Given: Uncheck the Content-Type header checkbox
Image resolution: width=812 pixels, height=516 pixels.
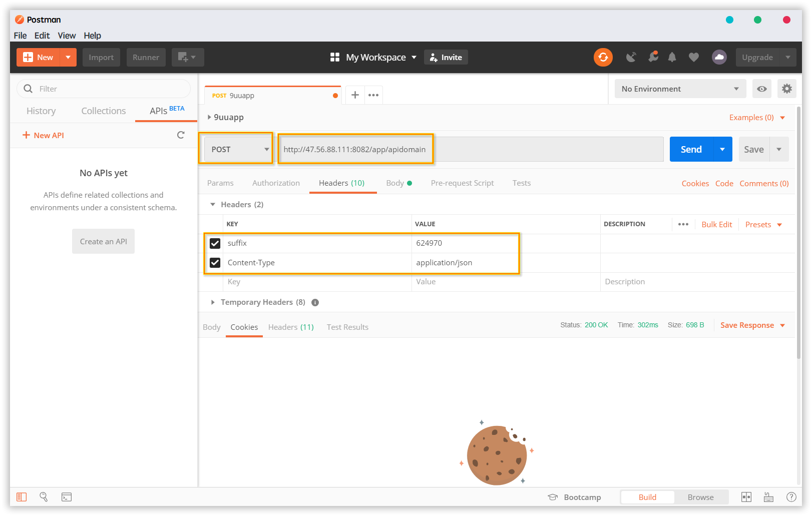Looking at the screenshot, I should coord(215,263).
